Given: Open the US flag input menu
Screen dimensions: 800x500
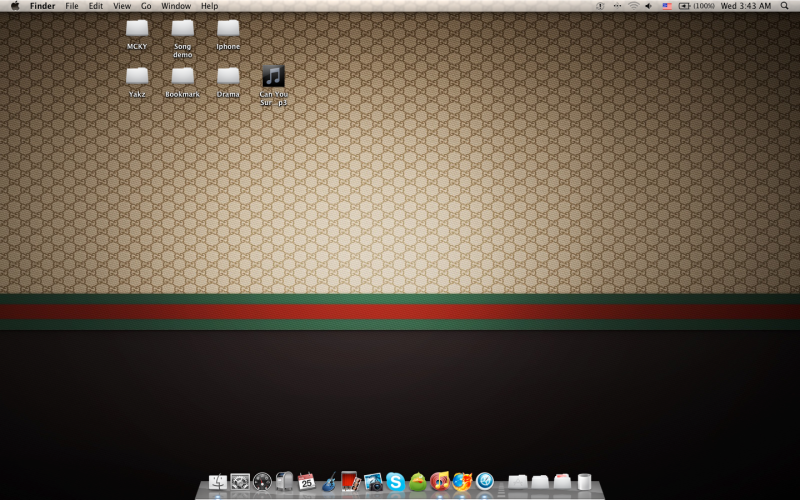Looking at the screenshot, I should [666, 6].
